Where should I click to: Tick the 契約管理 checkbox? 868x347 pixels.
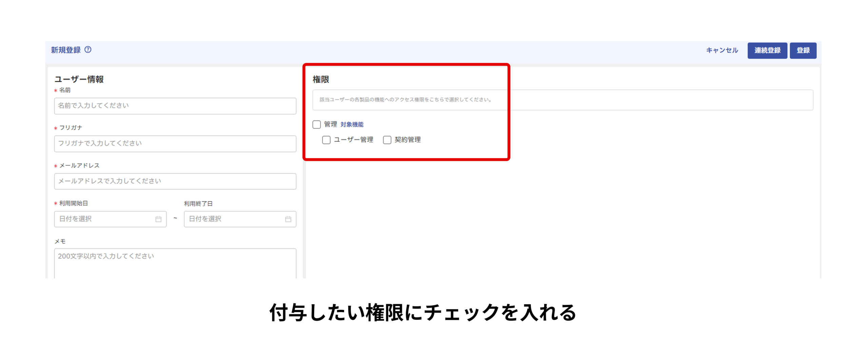tap(387, 140)
